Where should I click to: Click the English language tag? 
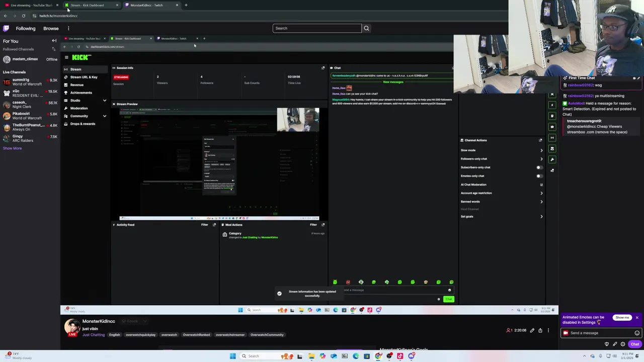tap(114, 335)
